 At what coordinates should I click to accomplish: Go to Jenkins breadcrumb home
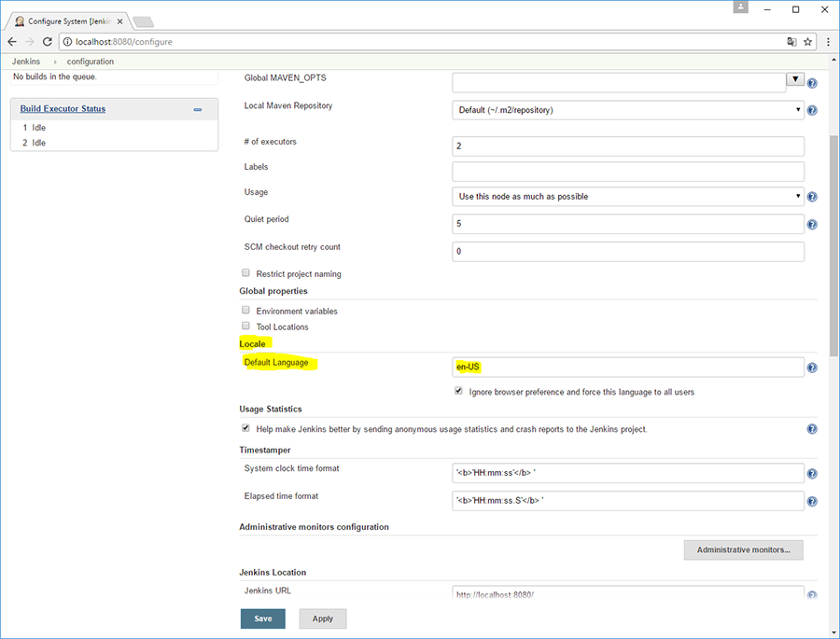[26, 62]
